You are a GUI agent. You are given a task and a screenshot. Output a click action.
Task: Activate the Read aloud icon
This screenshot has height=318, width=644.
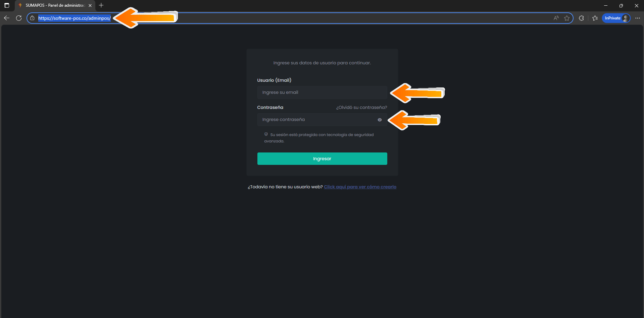click(556, 18)
